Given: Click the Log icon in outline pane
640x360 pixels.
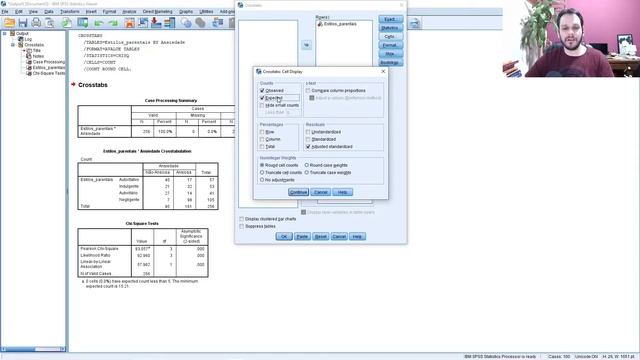Looking at the screenshot, I should (21, 39).
